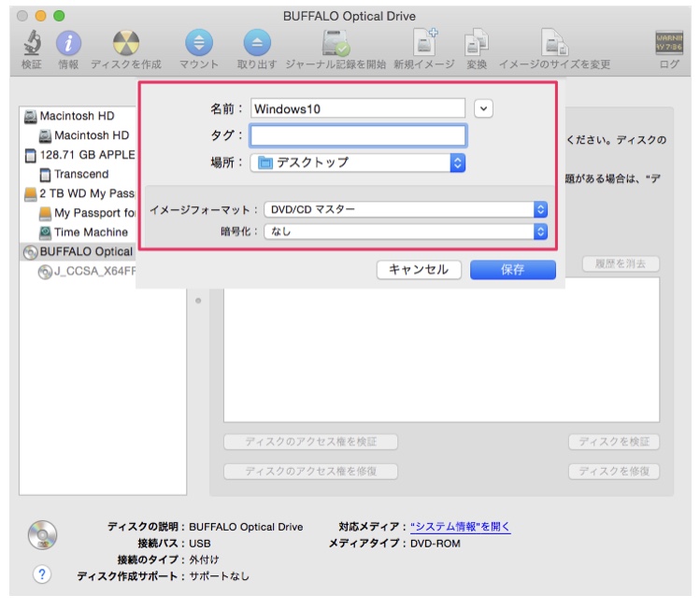Click the Resize Image (イメージのサイズを変更) icon
The height and width of the screenshot is (609, 700).
coord(554,43)
